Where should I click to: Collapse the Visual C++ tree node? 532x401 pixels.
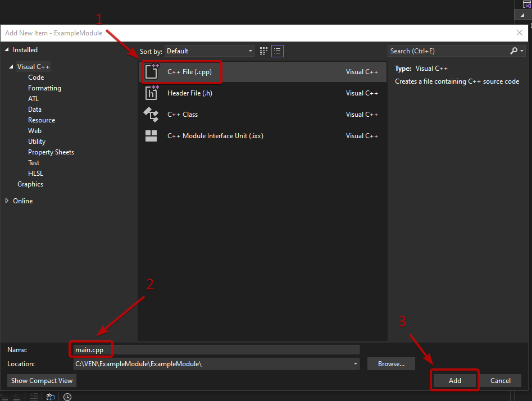pos(11,67)
